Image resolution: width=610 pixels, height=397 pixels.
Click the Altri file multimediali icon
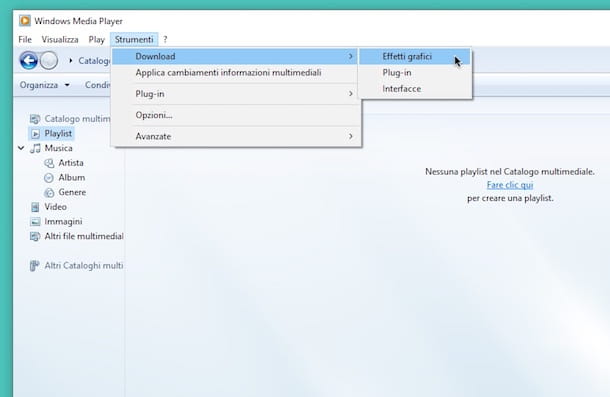35,236
